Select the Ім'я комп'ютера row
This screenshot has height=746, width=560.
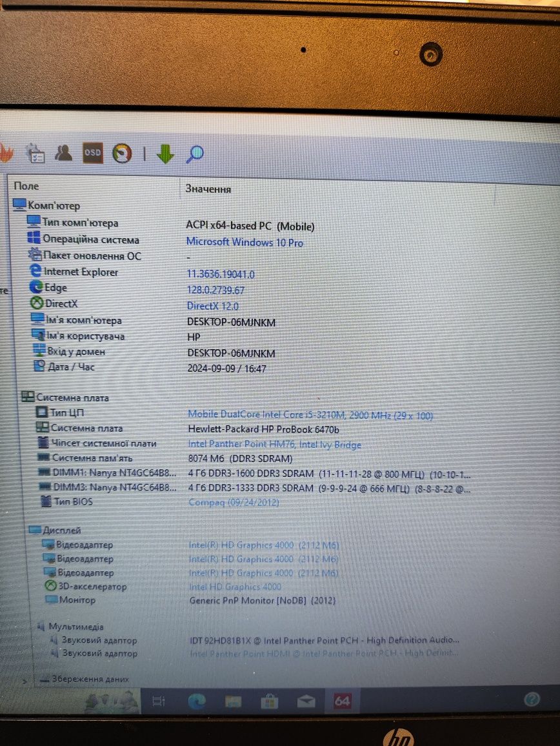click(76, 319)
